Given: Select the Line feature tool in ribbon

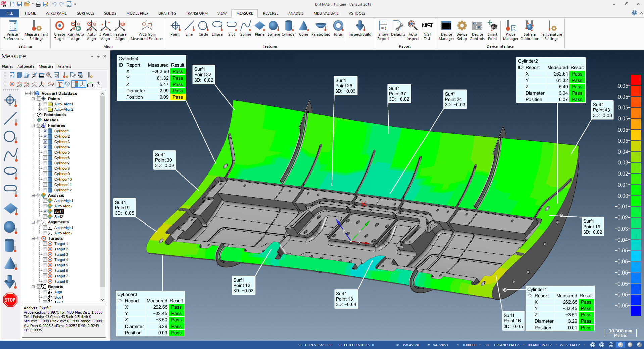Looking at the screenshot, I should pyautogui.click(x=189, y=29).
